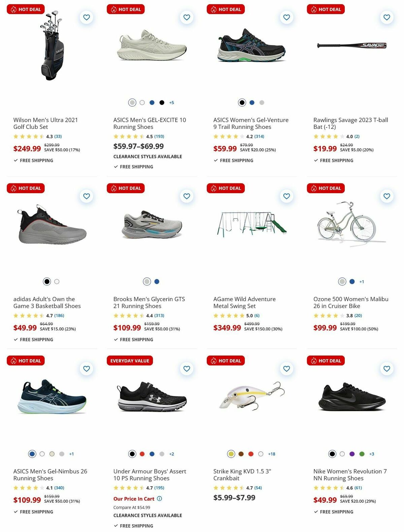
Task: Click the HOT DEAL badge on the golf club set
Action: coord(25,9)
